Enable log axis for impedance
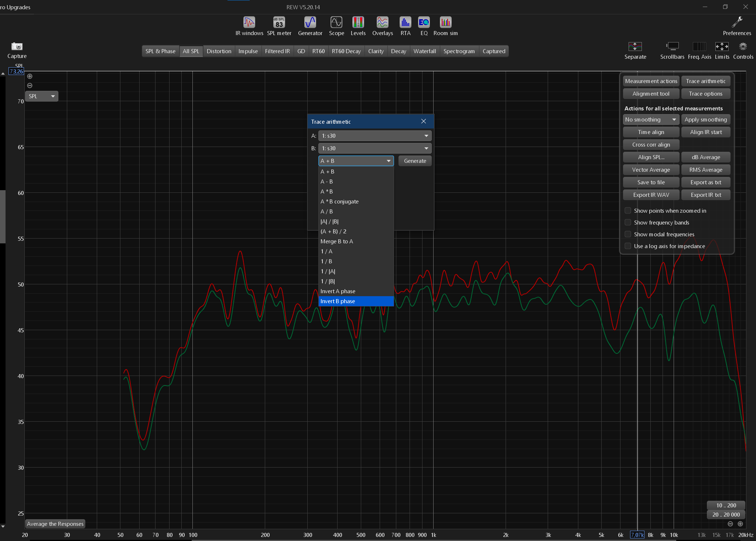This screenshot has height=541, width=756. click(x=627, y=246)
